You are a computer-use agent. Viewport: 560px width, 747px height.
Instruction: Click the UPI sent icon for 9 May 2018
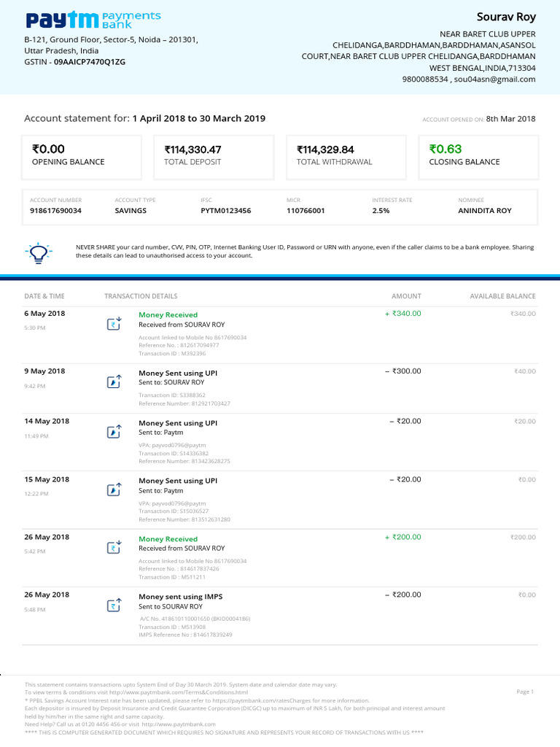tap(114, 381)
